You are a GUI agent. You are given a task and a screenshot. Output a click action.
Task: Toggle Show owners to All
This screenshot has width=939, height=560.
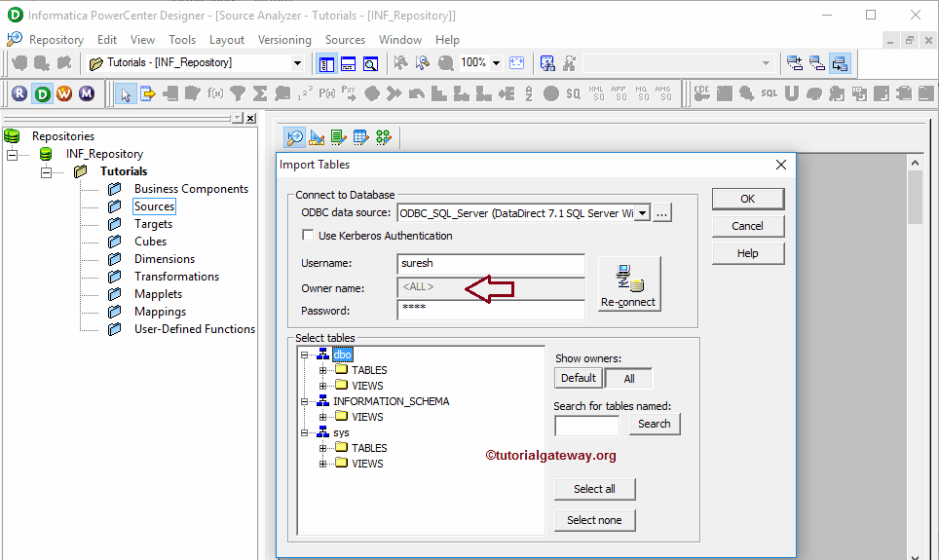click(x=628, y=378)
